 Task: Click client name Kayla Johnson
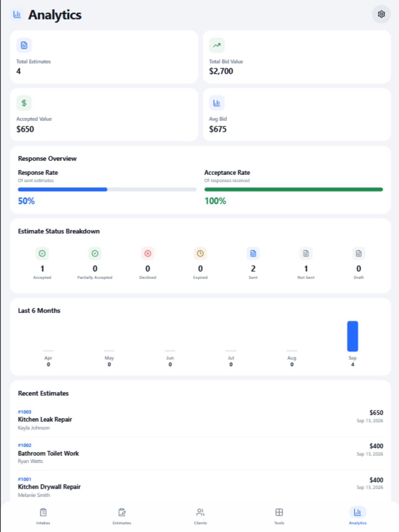(34, 428)
